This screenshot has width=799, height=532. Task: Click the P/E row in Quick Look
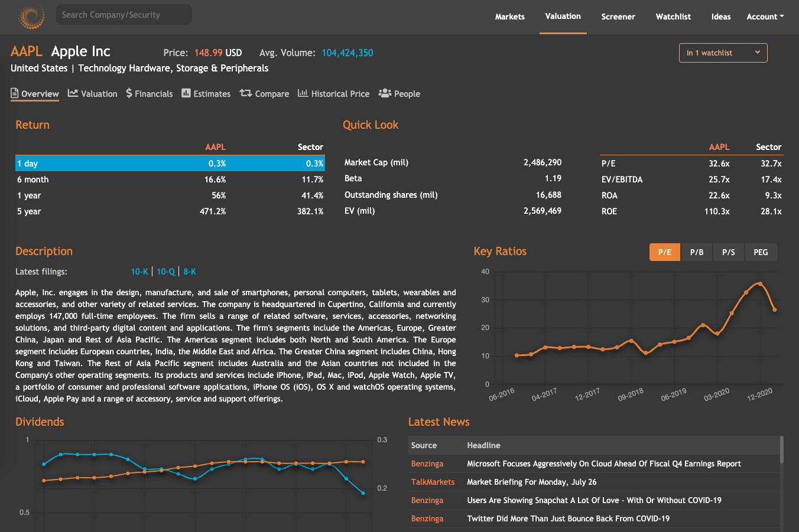pyautogui.click(x=691, y=164)
